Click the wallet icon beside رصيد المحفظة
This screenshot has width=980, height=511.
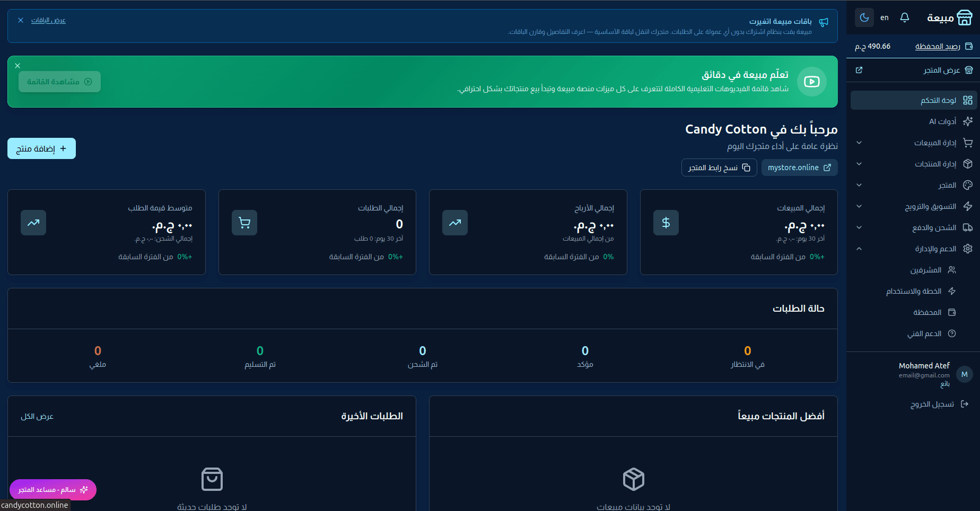point(969,46)
